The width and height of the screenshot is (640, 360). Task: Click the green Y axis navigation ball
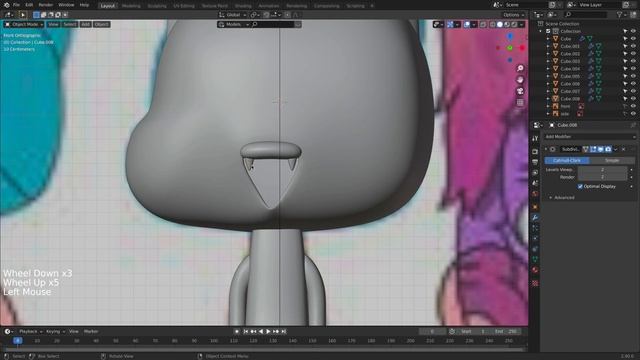click(x=510, y=48)
